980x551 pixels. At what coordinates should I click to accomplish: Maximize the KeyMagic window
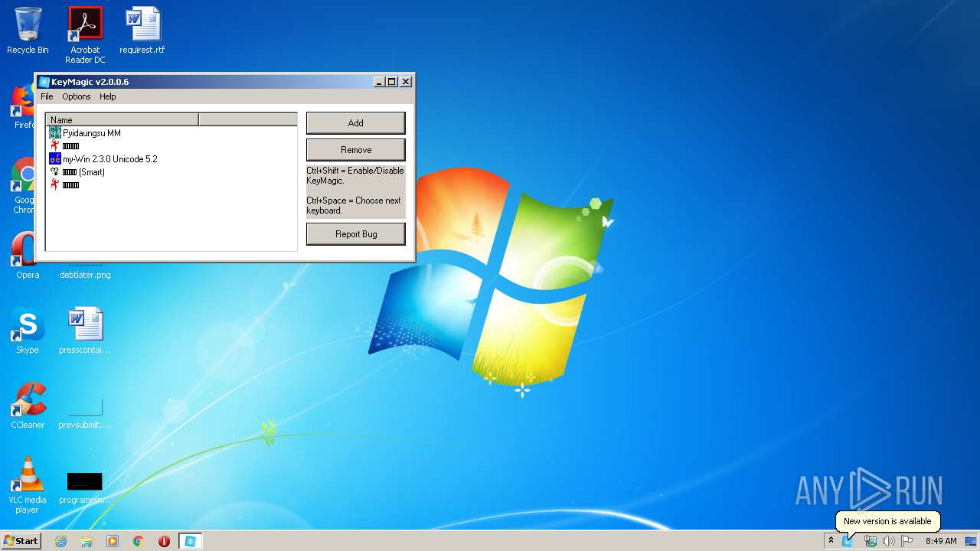click(x=392, y=82)
